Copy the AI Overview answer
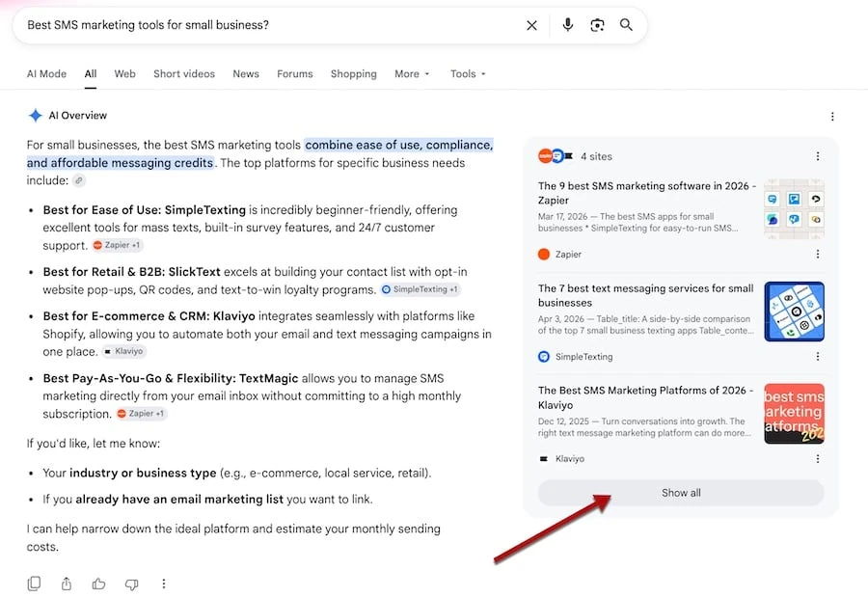Viewport: 868px width, 597px height. pyautogui.click(x=34, y=583)
